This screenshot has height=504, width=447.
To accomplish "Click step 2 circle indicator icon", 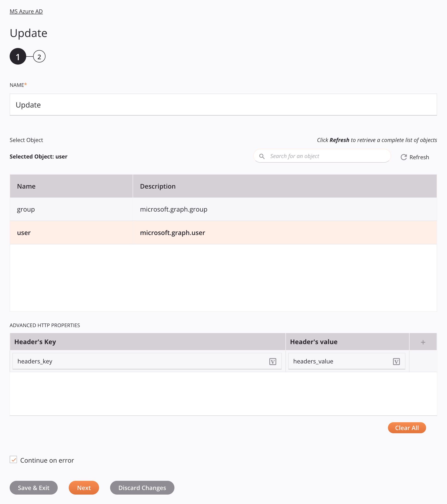I will [x=39, y=57].
